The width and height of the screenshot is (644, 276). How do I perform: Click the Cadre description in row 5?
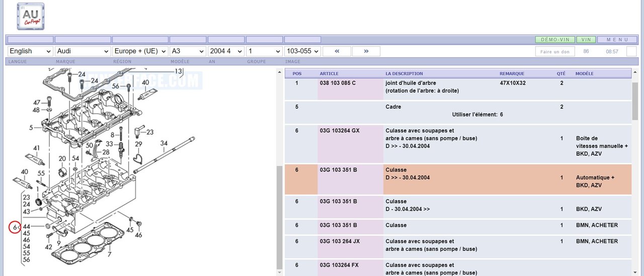pyautogui.click(x=393, y=107)
